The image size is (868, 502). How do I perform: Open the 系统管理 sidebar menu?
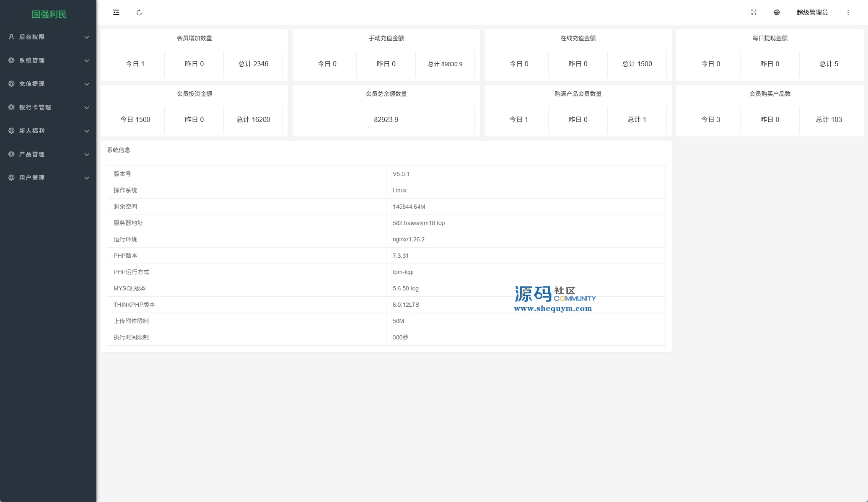click(32, 60)
